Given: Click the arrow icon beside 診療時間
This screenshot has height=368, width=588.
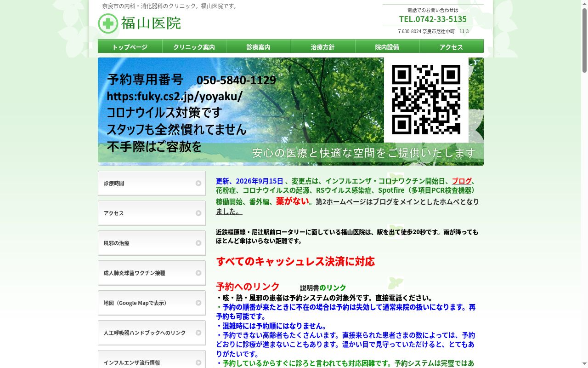Looking at the screenshot, I should (198, 183).
